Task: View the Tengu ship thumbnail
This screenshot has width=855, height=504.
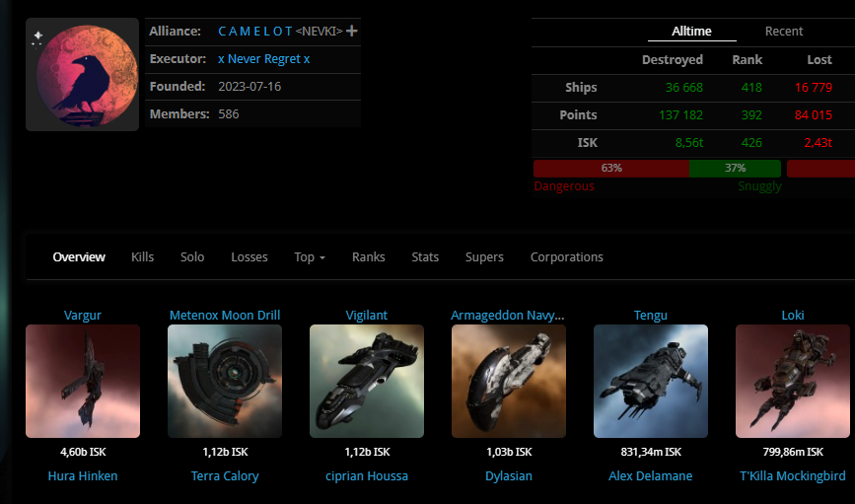Action: pyautogui.click(x=651, y=382)
